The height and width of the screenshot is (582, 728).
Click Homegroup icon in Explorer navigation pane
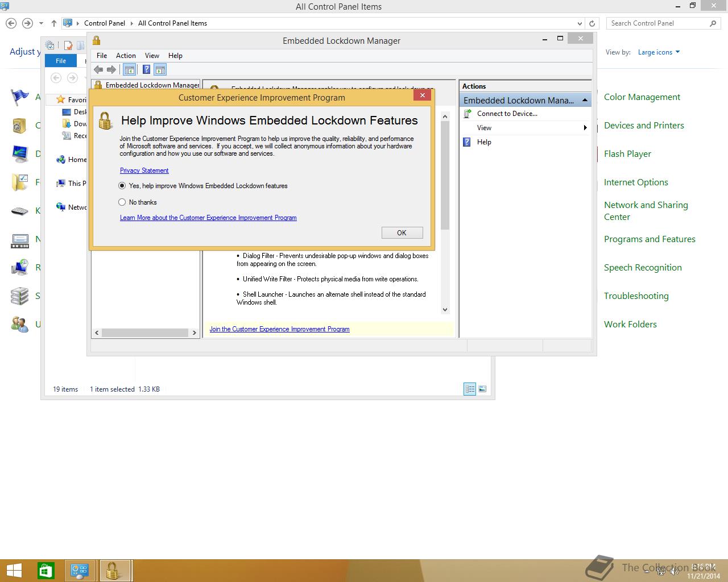point(61,160)
